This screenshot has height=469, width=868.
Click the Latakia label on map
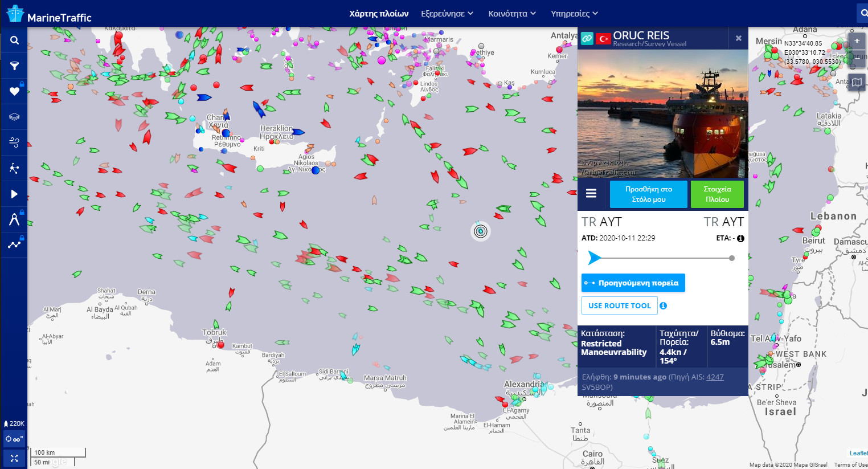coord(829,116)
